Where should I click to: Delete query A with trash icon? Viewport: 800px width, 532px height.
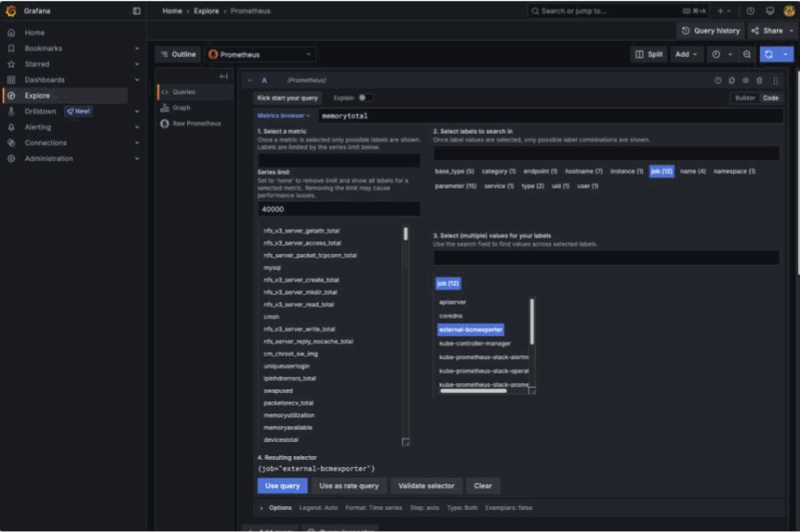coord(759,80)
